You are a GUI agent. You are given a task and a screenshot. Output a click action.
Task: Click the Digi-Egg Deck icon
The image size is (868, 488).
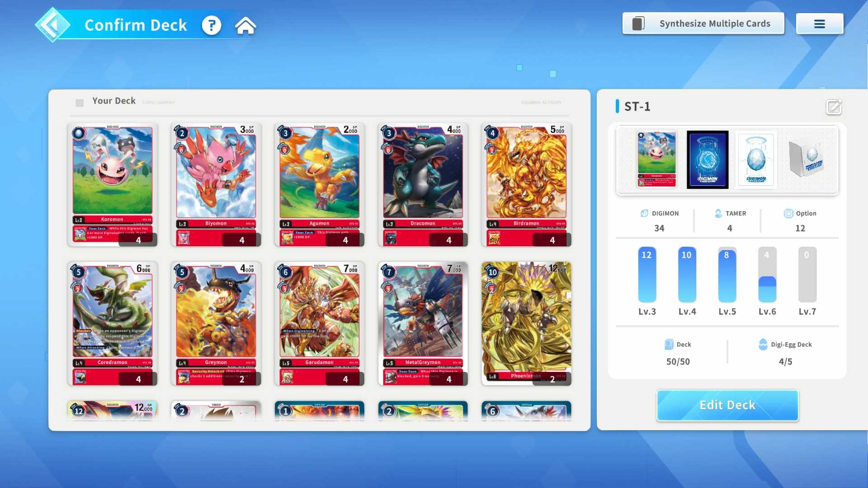click(x=763, y=344)
